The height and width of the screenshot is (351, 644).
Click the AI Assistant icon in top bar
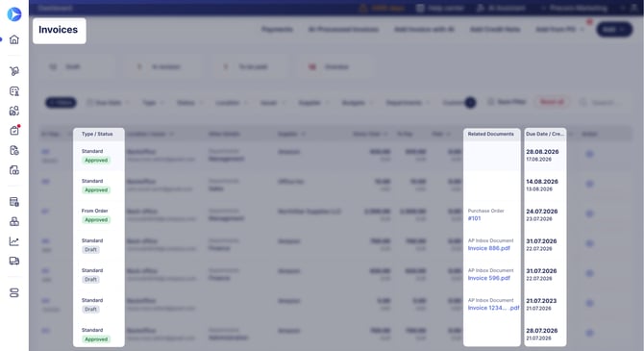click(x=481, y=8)
